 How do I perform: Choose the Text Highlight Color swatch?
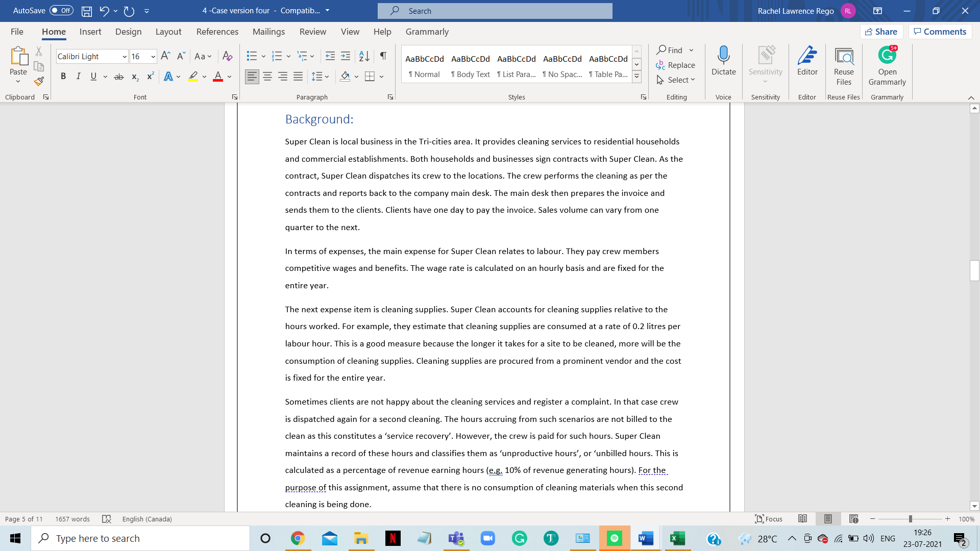tap(193, 76)
